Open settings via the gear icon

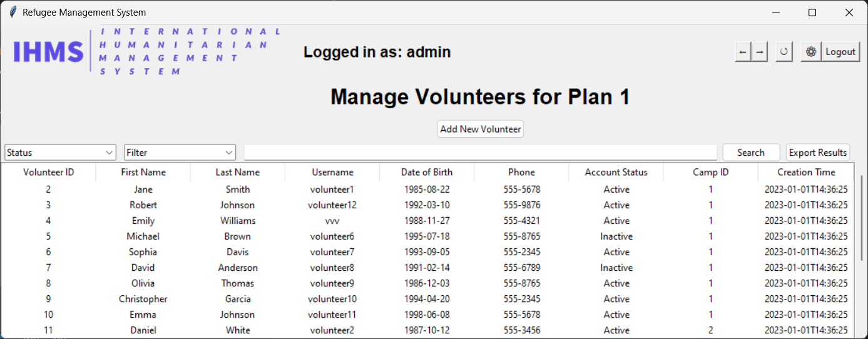[811, 52]
